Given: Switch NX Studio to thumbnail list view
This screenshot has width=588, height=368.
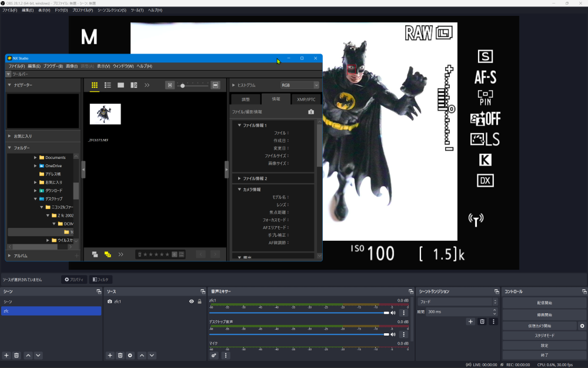Looking at the screenshot, I should click(x=108, y=85).
